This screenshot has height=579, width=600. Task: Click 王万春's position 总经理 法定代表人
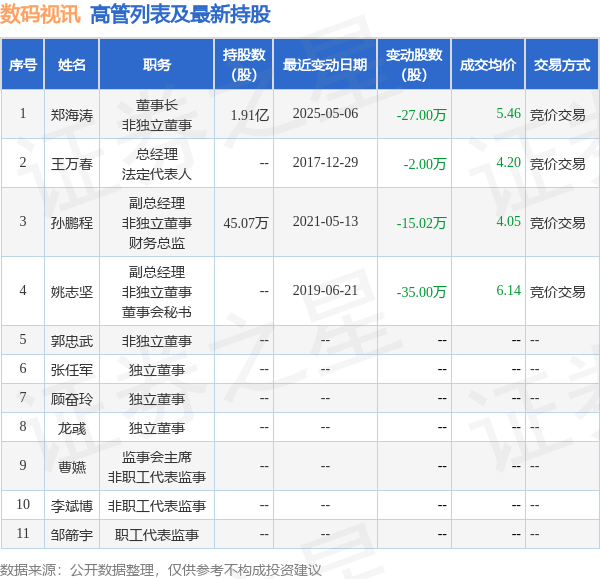(x=157, y=164)
